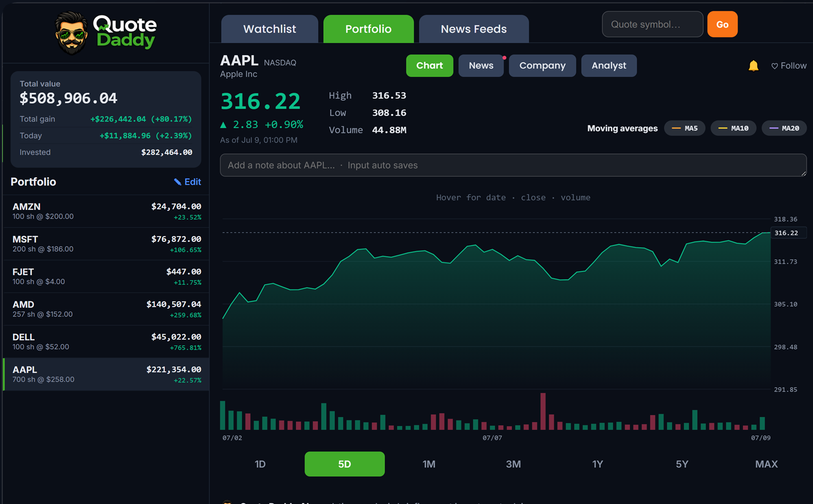
Task: Click the Invested $282,464.00 value
Action: click(167, 152)
